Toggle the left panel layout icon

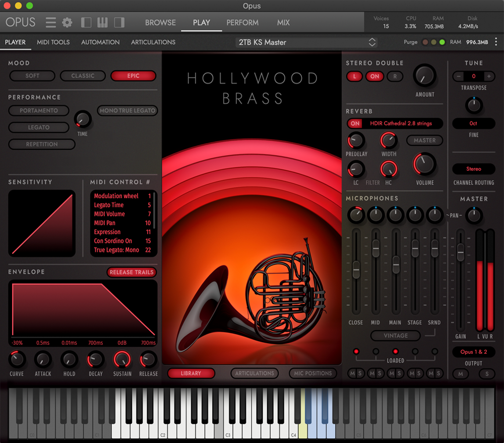point(86,23)
